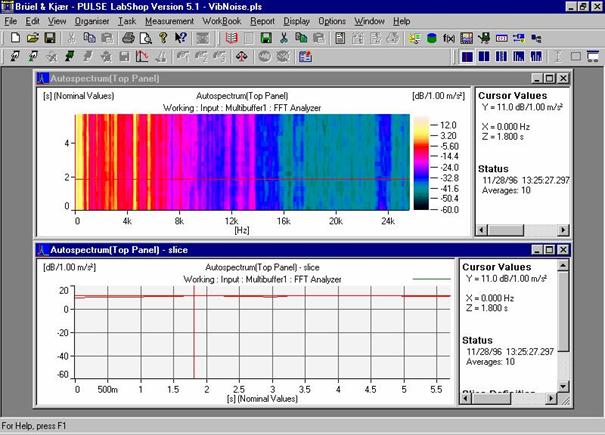This screenshot has height=435, width=605.
Task: Open the Organiser menu
Action: pos(94,21)
